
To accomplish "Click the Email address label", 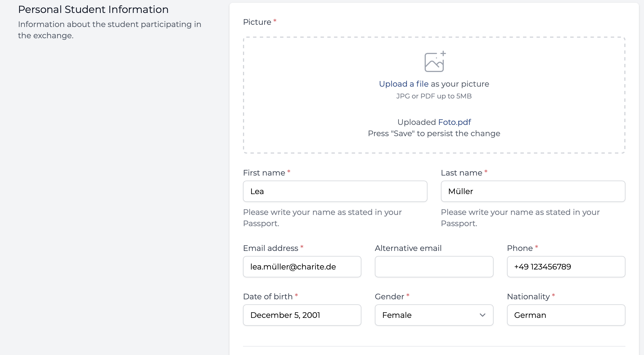I will [x=271, y=248].
